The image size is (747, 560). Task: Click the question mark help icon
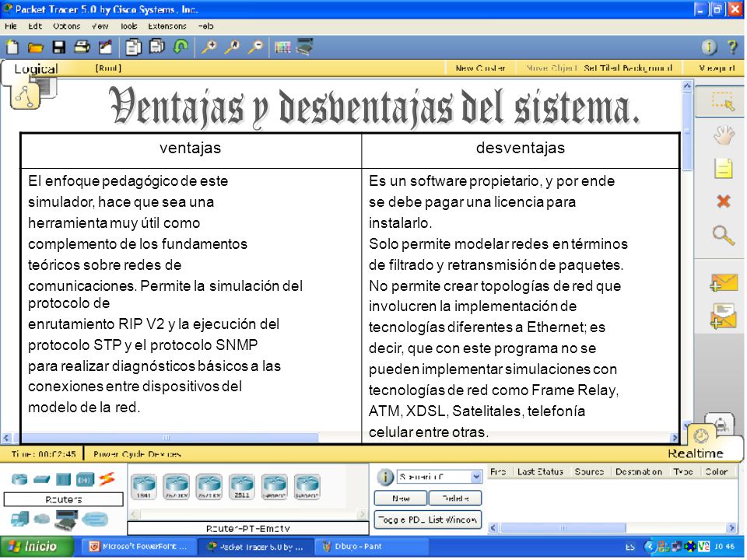click(732, 47)
